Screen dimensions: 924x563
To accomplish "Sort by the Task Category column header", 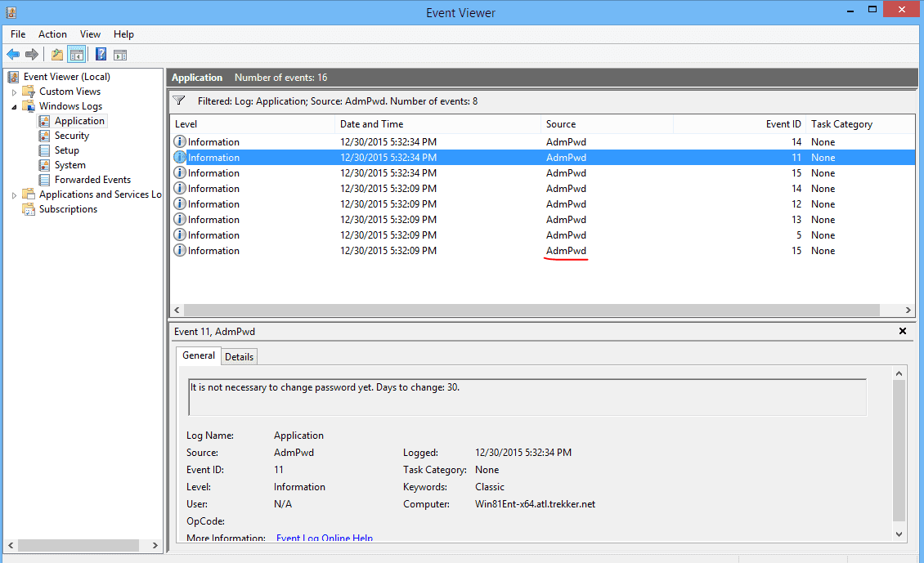I will tap(860, 123).
